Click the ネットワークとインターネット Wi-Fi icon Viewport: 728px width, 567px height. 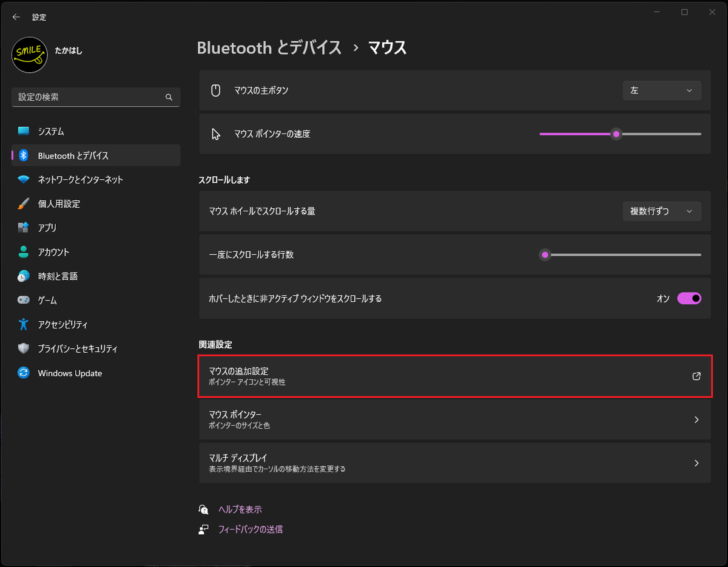click(x=24, y=180)
